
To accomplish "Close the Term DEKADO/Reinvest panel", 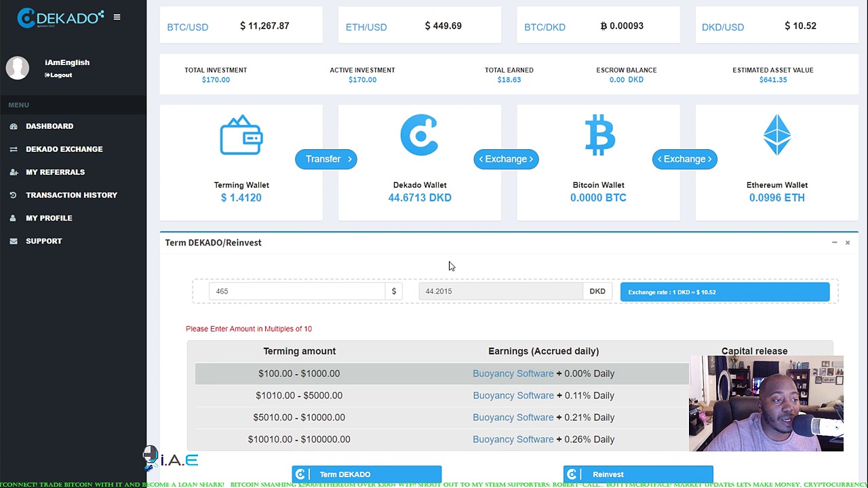I will pyautogui.click(x=848, y=243).
